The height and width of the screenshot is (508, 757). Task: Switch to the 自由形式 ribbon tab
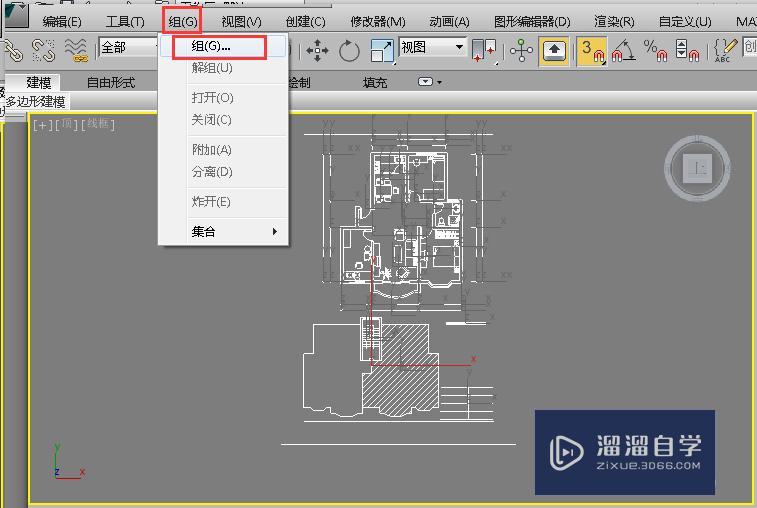[x=111, y=83]
